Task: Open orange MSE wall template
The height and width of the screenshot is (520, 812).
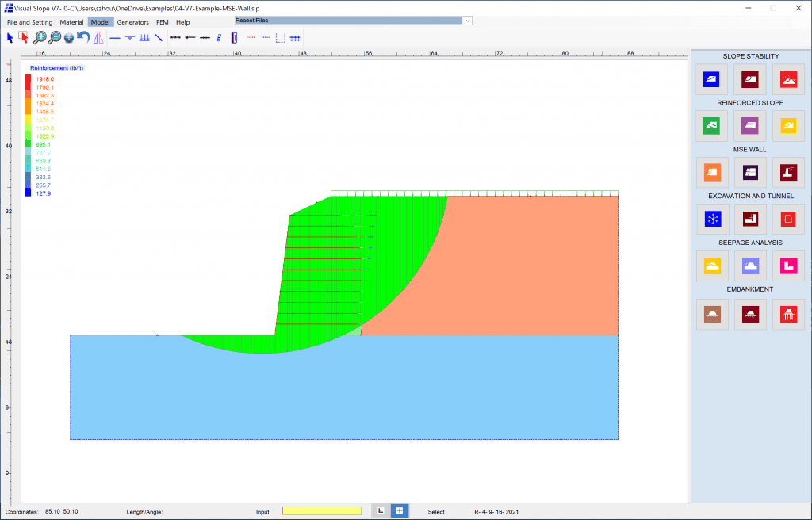Action: pos(712,173)
